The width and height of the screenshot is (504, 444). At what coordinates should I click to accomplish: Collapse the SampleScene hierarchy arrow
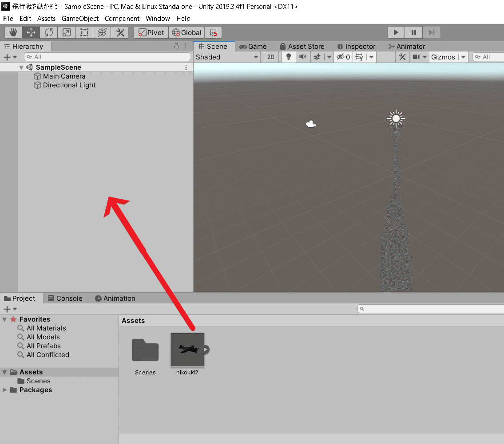(x=21, y=67)
